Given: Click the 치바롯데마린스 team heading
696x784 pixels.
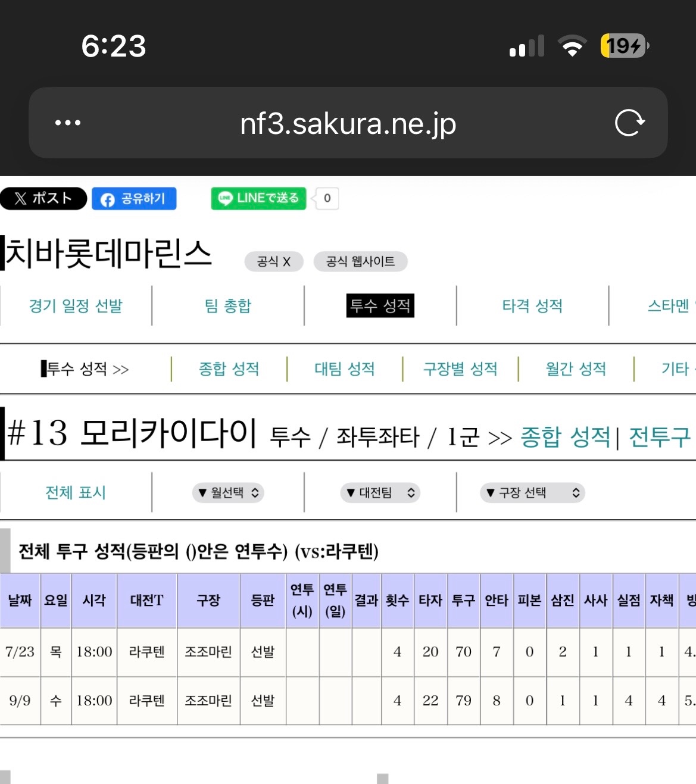Looking at the screenshot, I should click(x=109, y=254).
